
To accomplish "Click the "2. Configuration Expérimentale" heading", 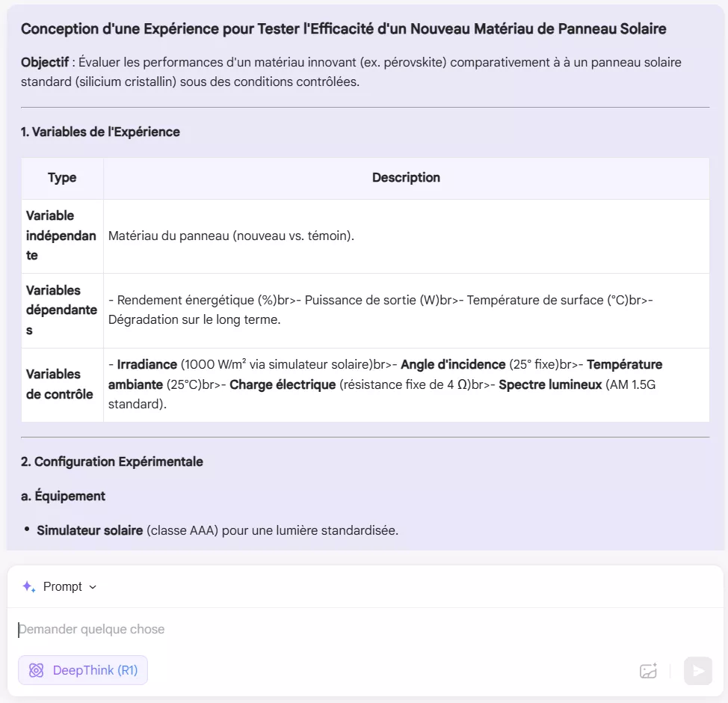I will click(111, 461).
